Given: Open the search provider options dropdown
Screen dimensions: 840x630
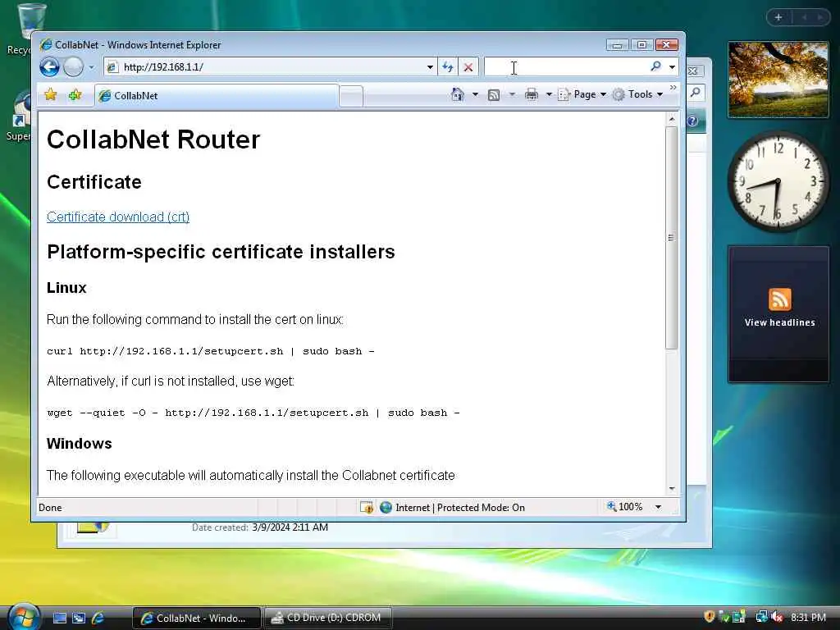Looking at the screenshot, I should [x=672, y=67].
